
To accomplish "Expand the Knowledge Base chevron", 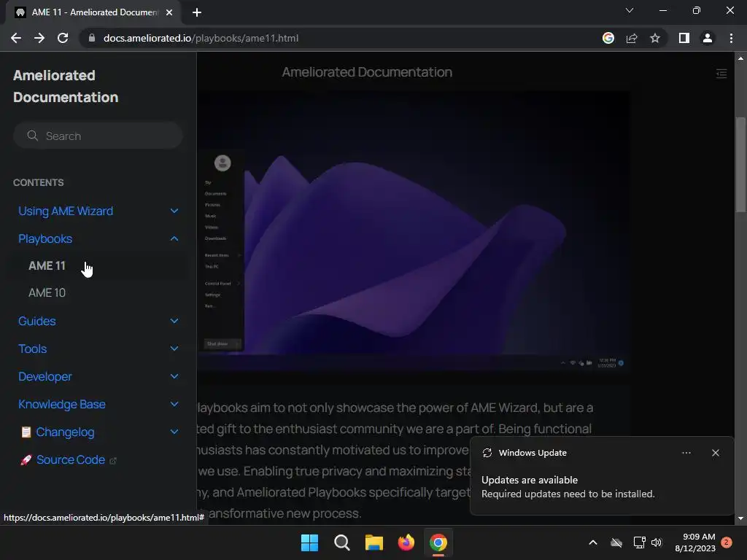I will (x=174, y=404).
